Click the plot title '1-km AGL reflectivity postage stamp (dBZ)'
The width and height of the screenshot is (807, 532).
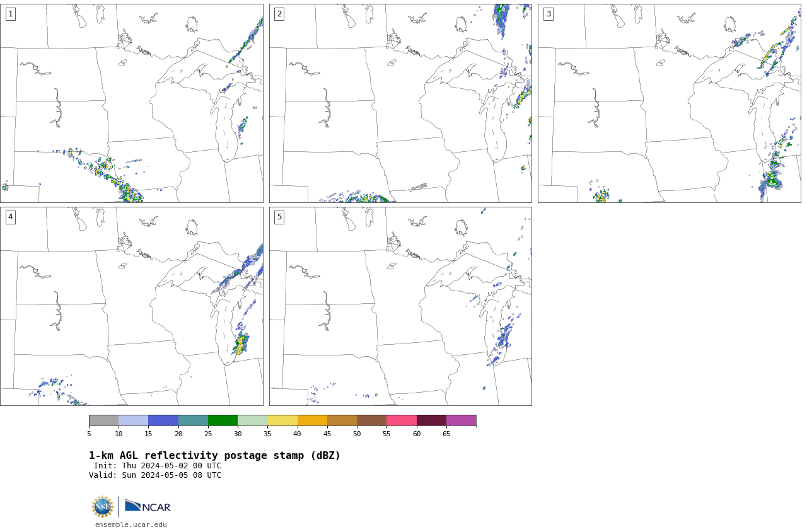click(x=214, y=456)
